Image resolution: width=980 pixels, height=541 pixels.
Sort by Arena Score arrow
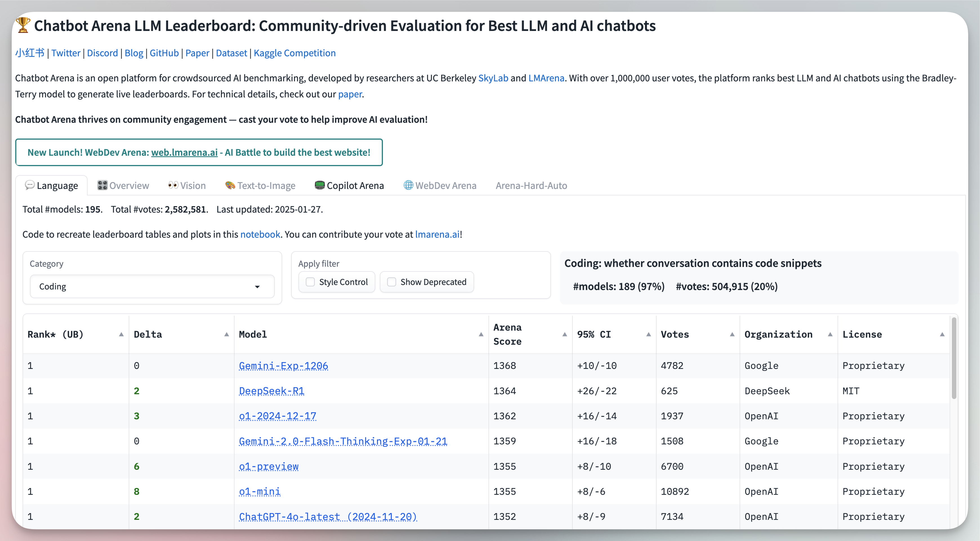point(564,334)
